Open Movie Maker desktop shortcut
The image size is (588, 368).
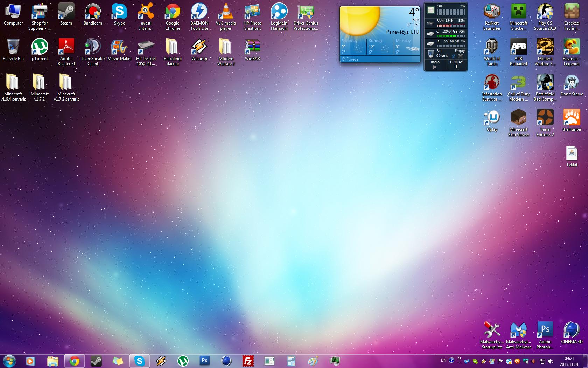pyautogui.click(x=120, y=50)
